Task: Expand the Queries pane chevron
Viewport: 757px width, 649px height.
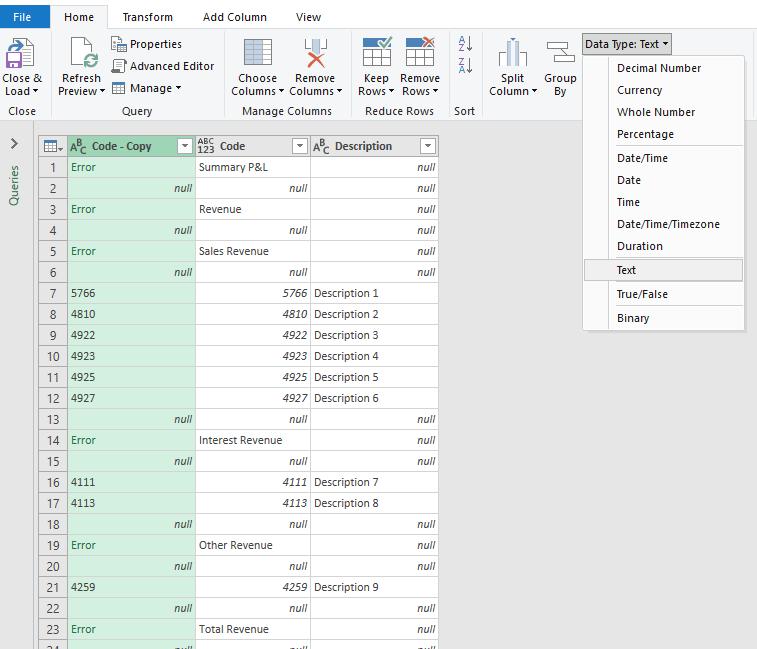Action: click(14, 143)
